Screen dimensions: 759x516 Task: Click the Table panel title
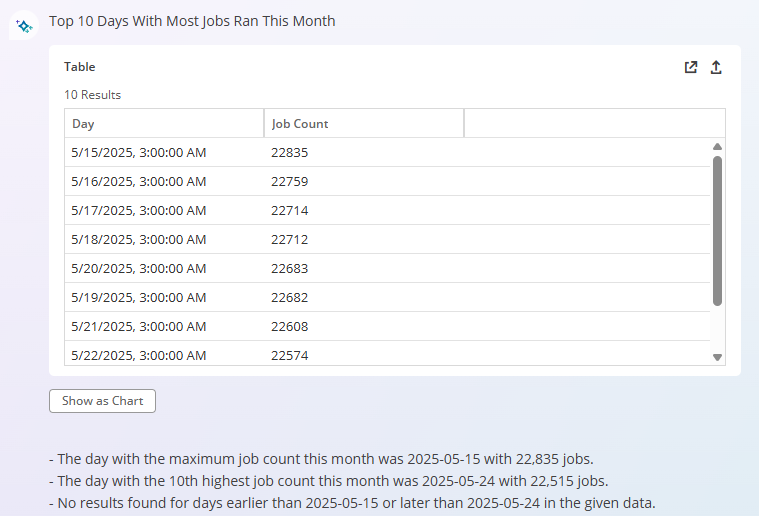tap(79, 67)
